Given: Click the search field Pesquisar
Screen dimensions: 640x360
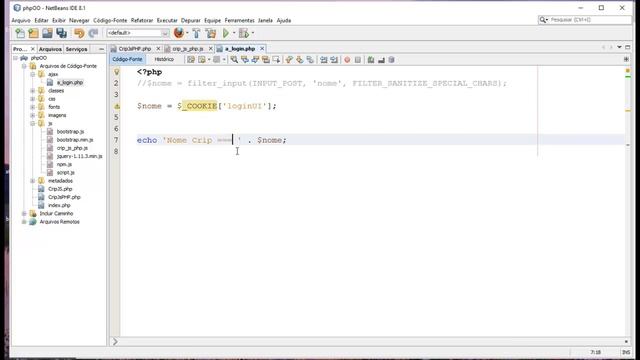Looking at the screenshot, I should click(584, 20).
